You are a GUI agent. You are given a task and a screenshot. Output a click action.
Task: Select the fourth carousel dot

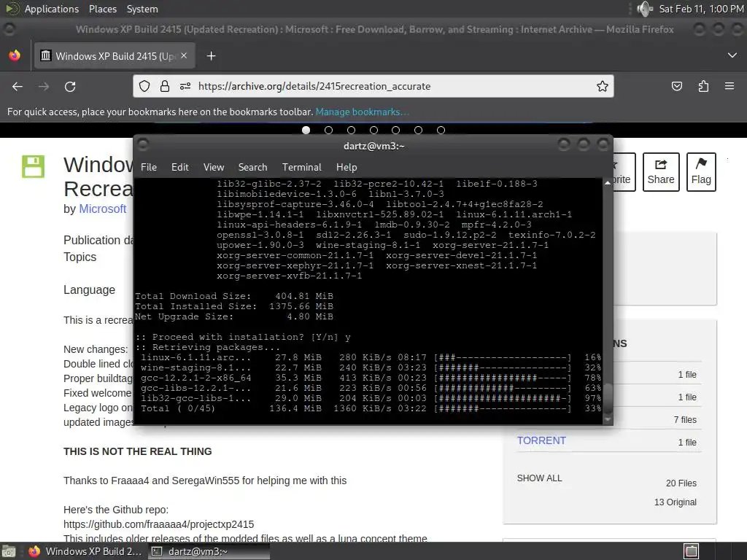tap(373, 130)
